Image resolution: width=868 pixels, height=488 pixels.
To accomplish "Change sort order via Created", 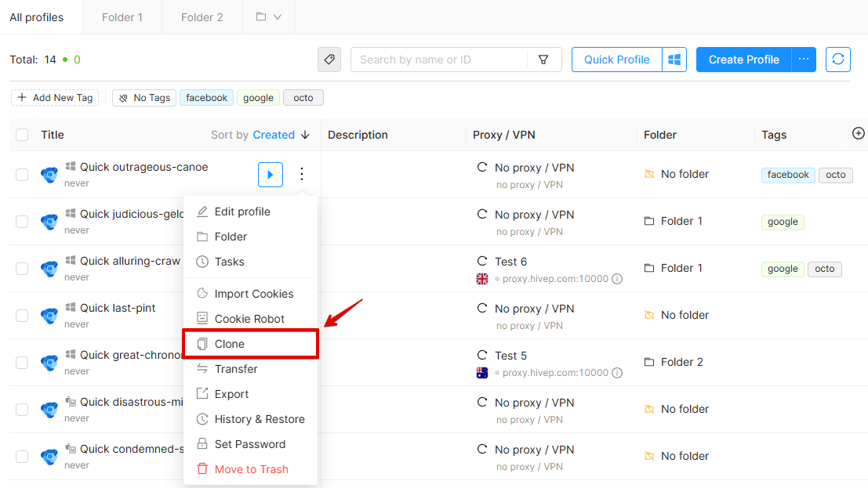I will (274, 135).
